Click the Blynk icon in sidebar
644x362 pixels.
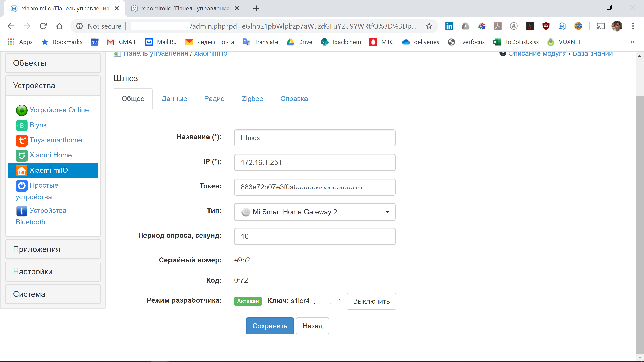(22, 125)
